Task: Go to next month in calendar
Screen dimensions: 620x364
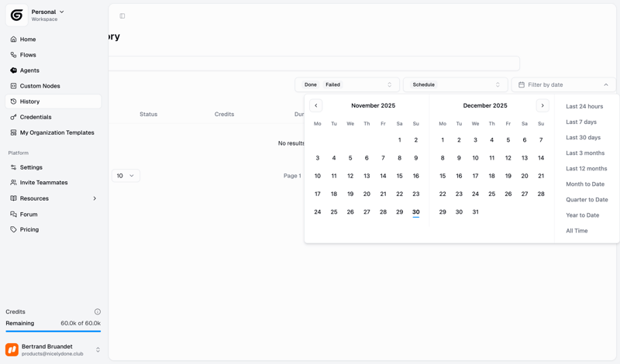Action: (x=542, y=105)
